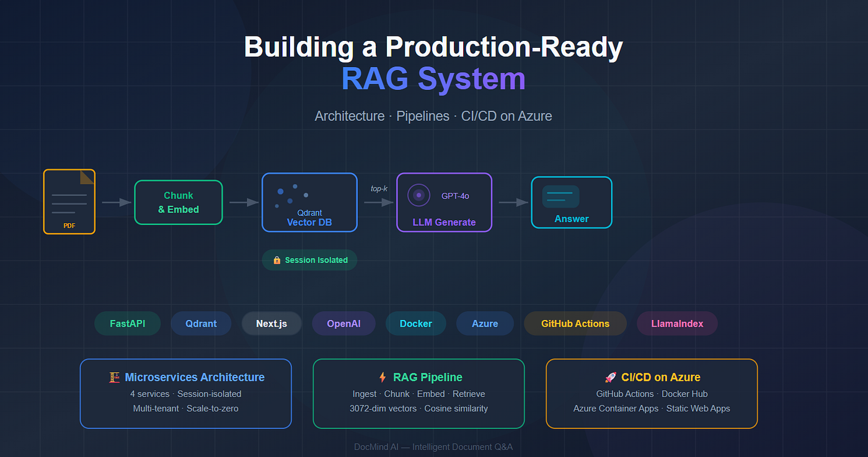868x457 pixels.
Task: Click the Session Isolated badge
Action: point(309,260)
